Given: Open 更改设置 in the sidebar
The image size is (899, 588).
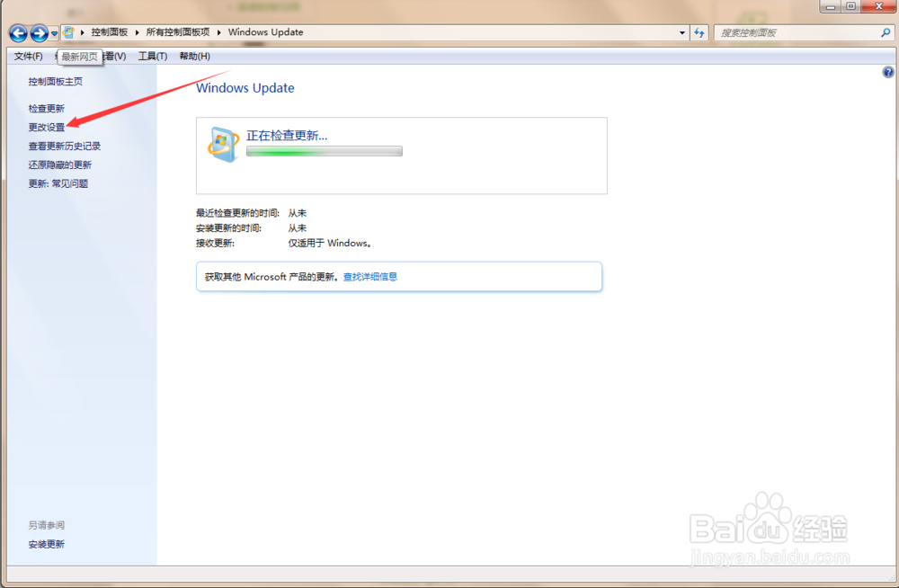Looking at the screenshot, I should click(47, 128).
